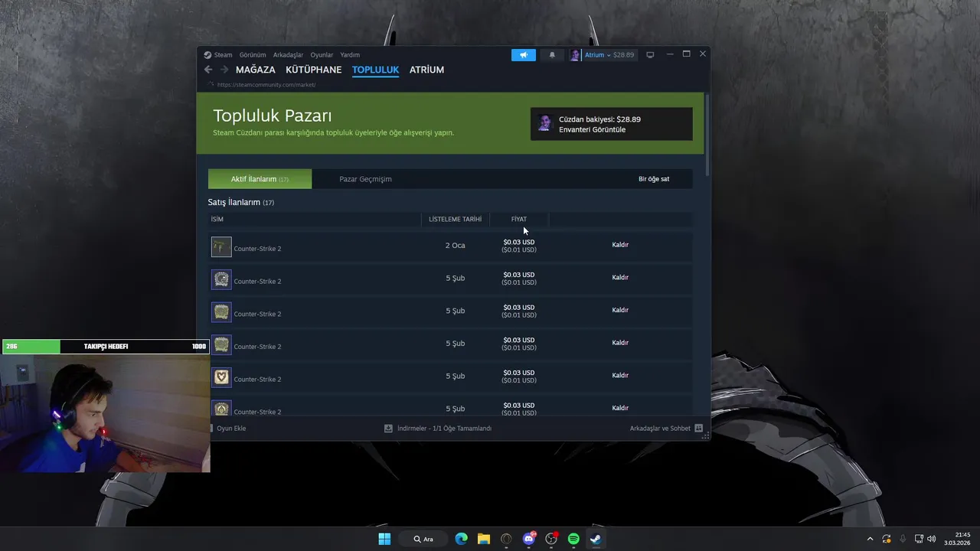980x551 pixels.
Task: Open the ATRİUM profile section
Action: [x=426, y=70]
